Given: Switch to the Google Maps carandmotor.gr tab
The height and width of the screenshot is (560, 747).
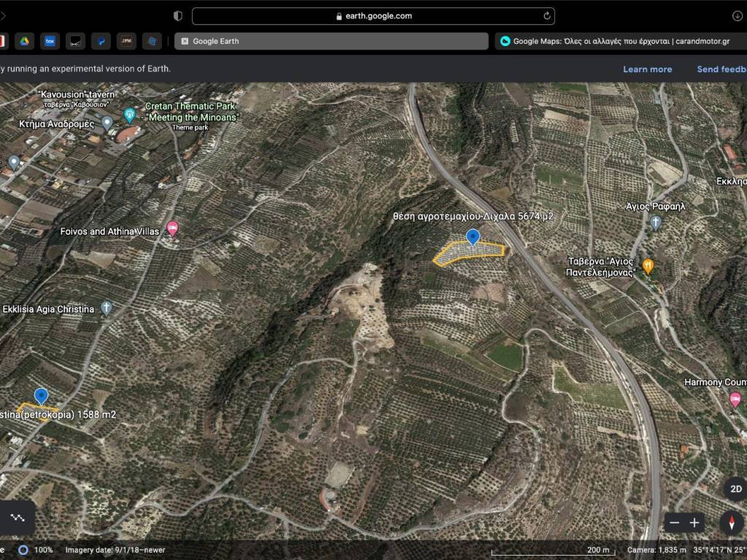Looking at the screenshot, I should (620, 42).
